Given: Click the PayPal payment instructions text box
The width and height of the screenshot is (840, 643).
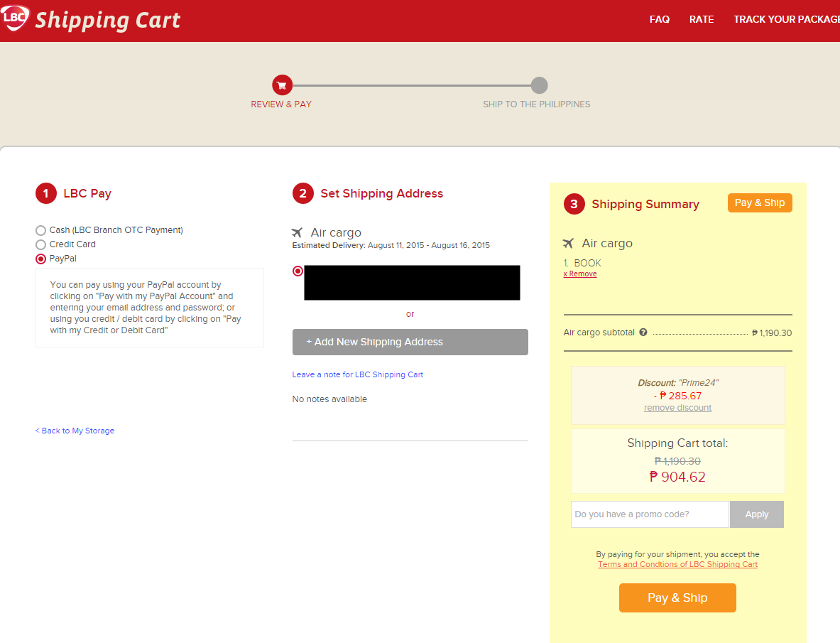Looking at the screenshot, I should pos(149,308).
